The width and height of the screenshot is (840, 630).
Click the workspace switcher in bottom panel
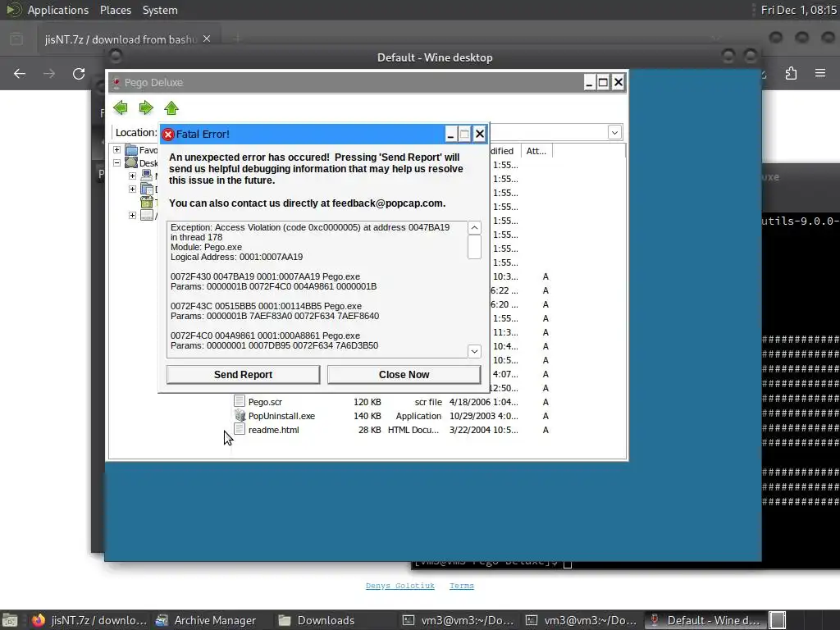(x=778, y=620)
